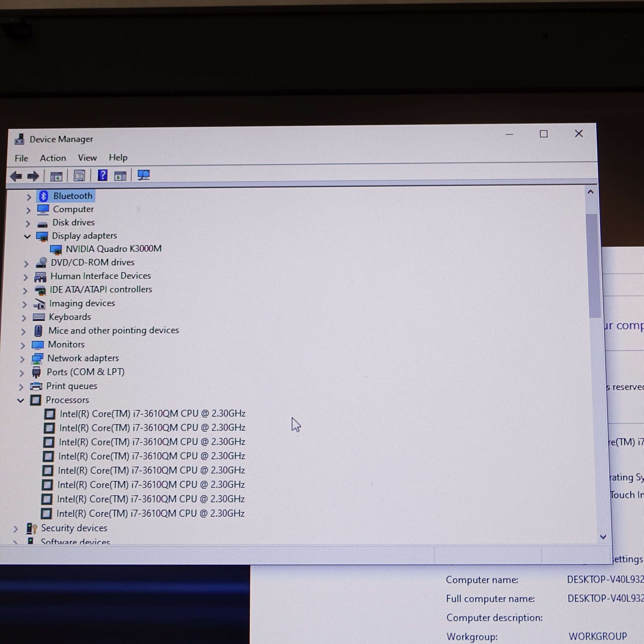
Task: Select the Bluetooth label
Action: (73, 196)
